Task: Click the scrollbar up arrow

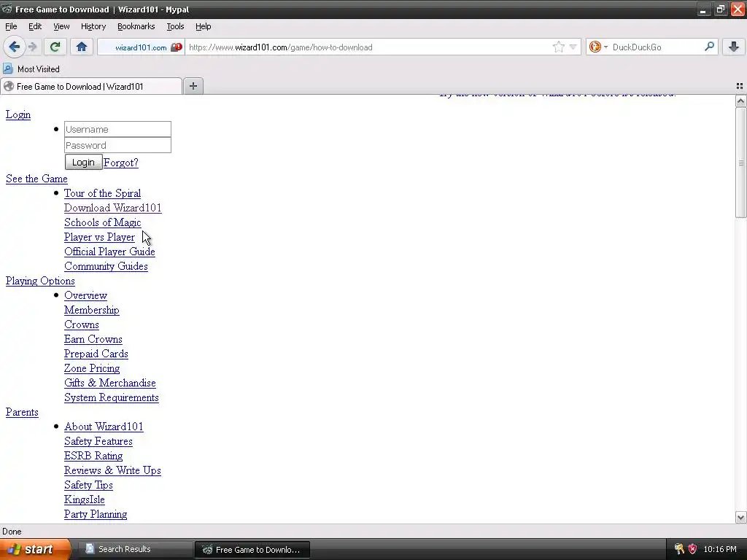Action: (x=740, y=101)
